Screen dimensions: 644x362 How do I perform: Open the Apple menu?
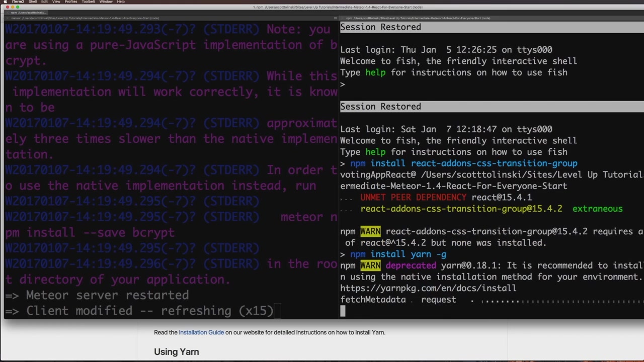click(x=5, y=2)
